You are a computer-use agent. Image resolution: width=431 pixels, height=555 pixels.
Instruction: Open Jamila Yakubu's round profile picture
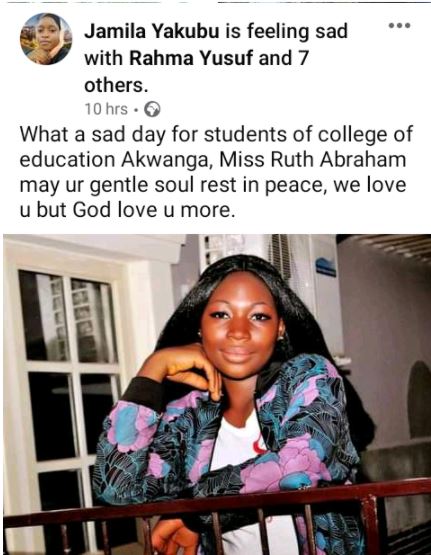pyautogui.click(x=46, y=39)
